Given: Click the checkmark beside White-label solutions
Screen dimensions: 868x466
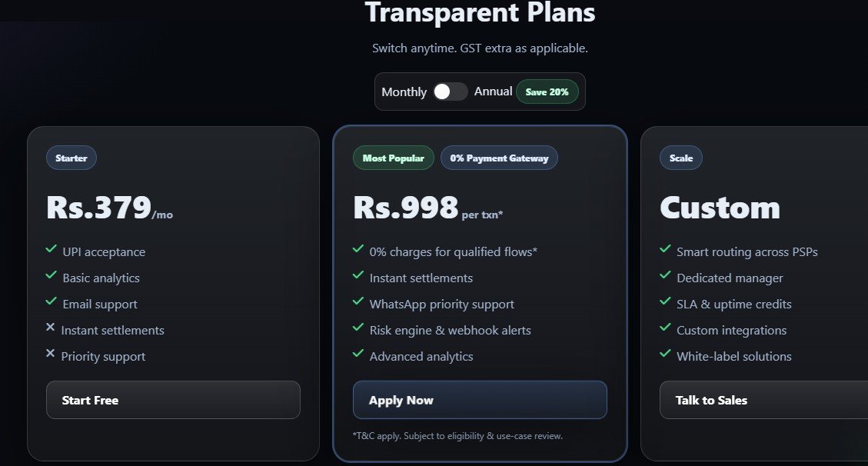Looking at the screenshot, I should point(665,354).
